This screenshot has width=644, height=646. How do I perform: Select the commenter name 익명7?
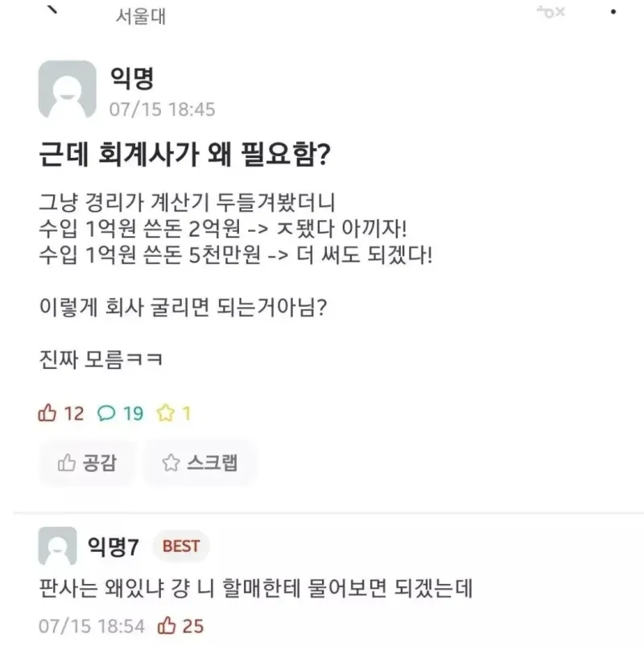tap(114, 546)
